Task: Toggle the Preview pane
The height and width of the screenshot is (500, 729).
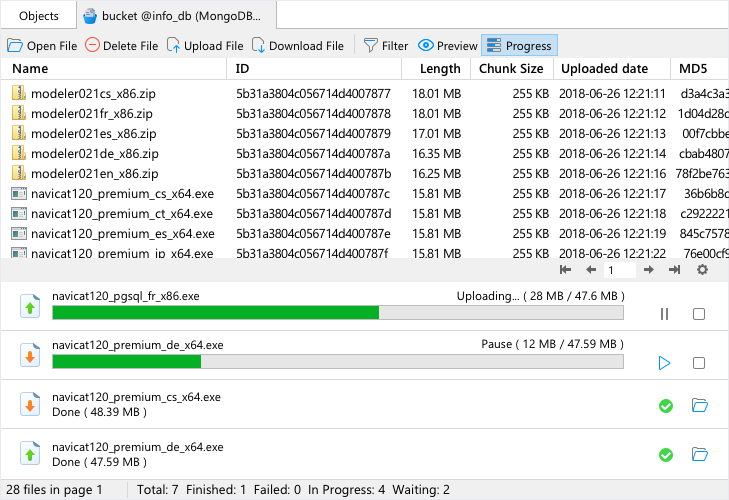Action: click(448, 46)
